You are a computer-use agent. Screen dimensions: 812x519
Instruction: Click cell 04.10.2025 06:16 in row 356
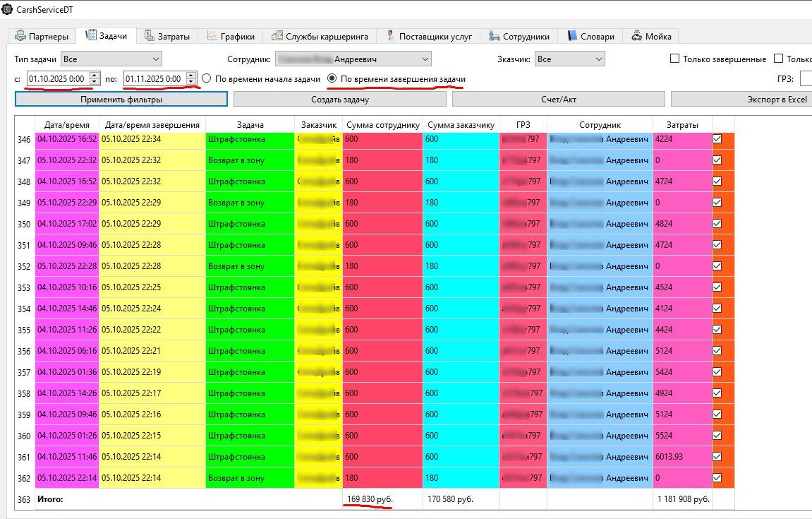pyautogui.click(x=67, y=350)
